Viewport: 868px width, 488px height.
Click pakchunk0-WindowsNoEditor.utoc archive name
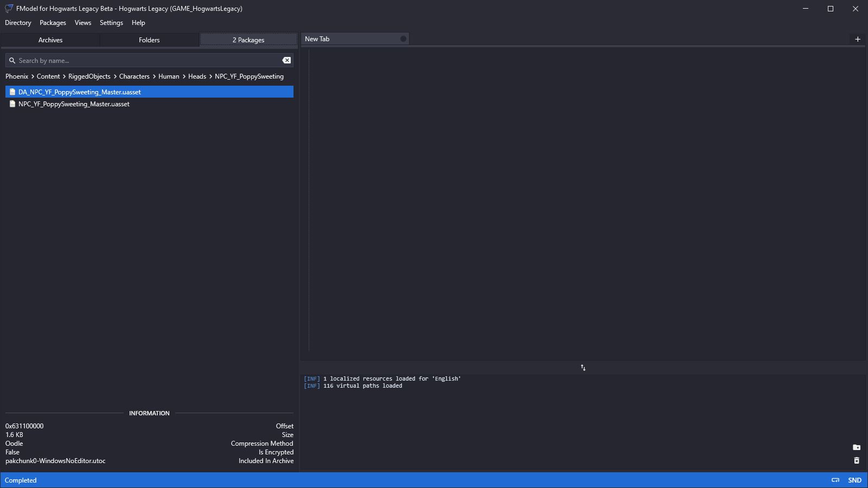click(55, 461)
